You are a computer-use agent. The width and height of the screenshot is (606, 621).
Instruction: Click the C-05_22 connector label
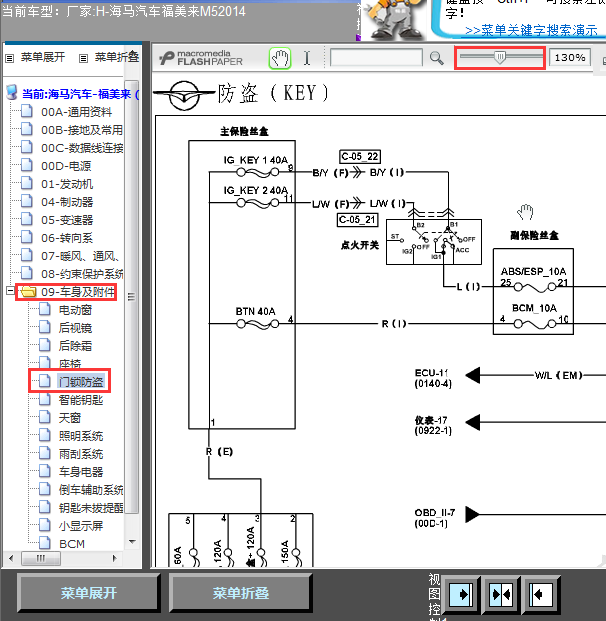pos(360,156)
